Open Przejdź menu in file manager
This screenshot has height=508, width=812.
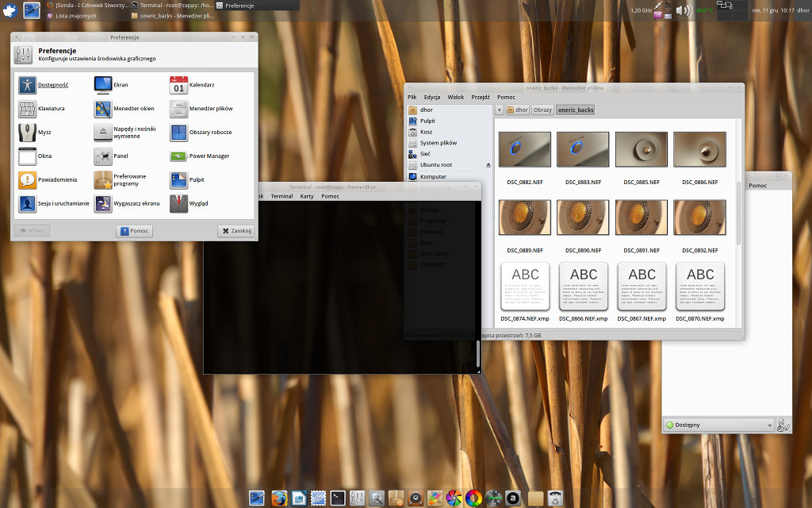(480, 97)
